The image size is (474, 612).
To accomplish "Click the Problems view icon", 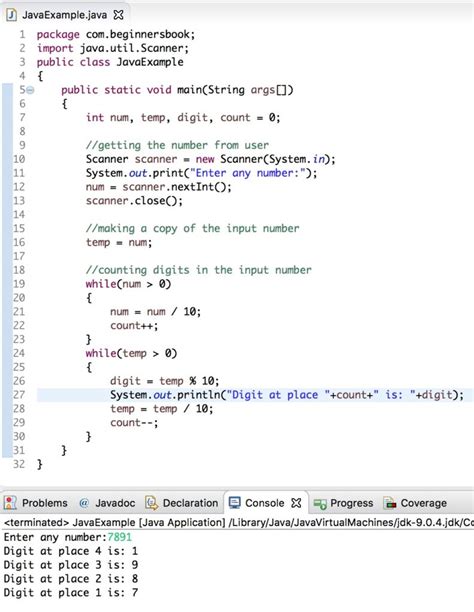I will tap(11, 503).
